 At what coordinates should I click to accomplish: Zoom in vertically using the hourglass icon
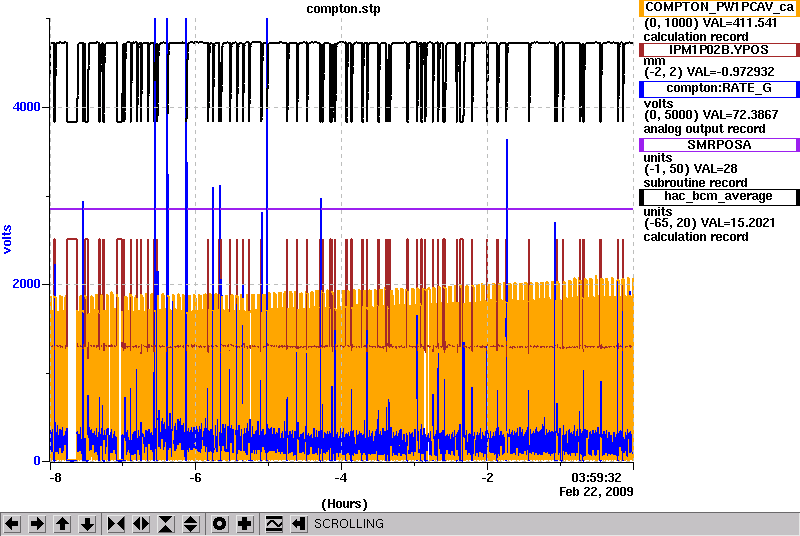(x=166, y=524)
